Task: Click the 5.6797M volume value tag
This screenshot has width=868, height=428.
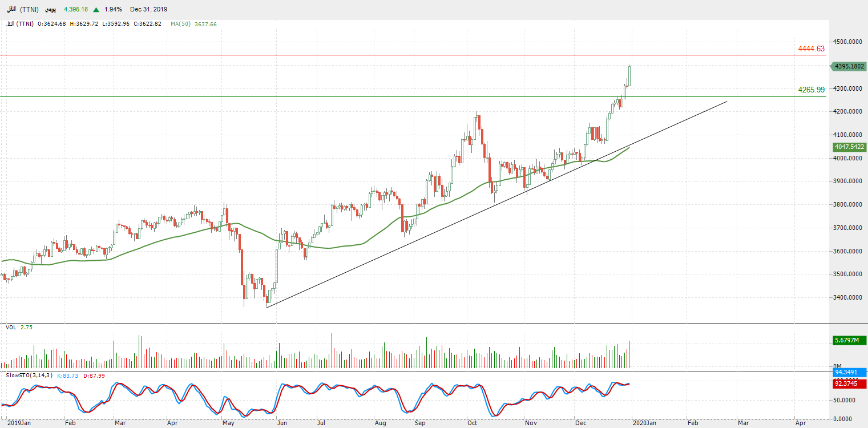Action: [x=849, y=340]
